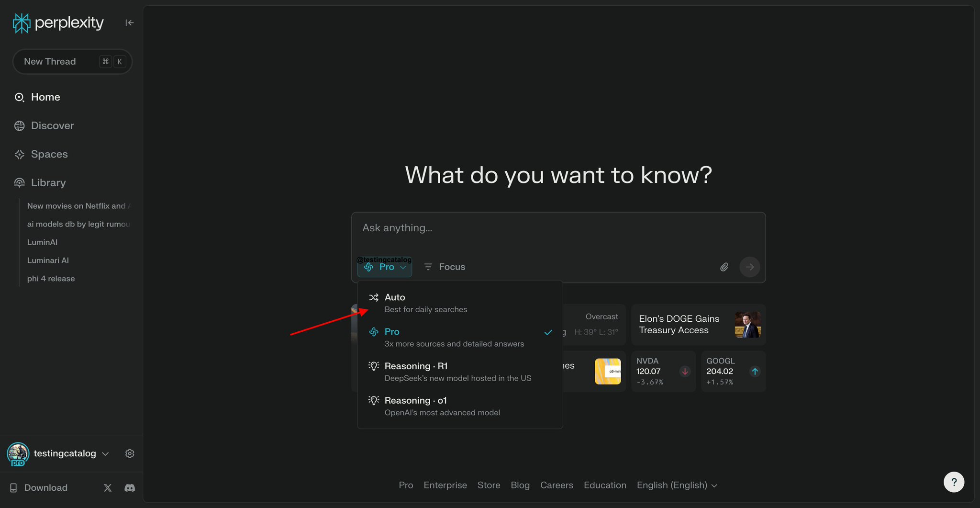Collapse the sidebar with the arrow icon
Screen dimensions: 980x508
tap(129, 23)
